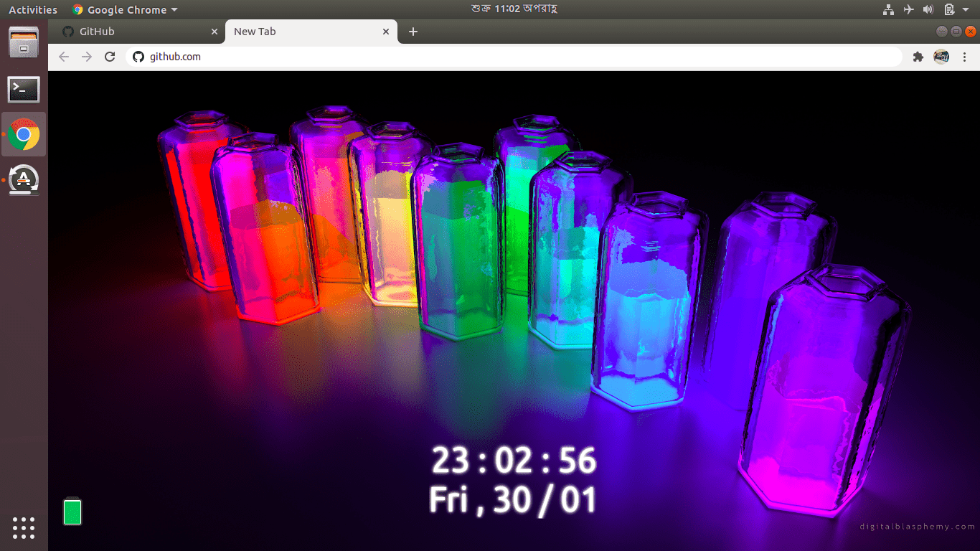Image resolution: width=980 pixels, height=551 pixels.
Task: Open the Extensions puzzle icon
Action: point(918,57)
